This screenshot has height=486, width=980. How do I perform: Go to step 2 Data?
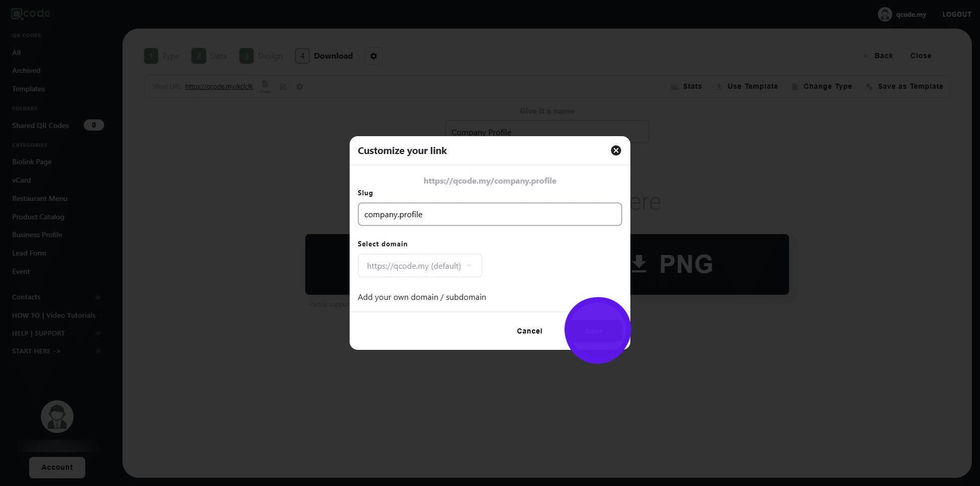click(209, 56)
